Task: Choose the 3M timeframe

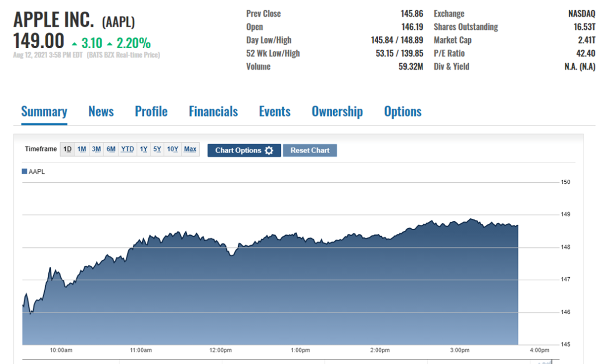Action: [96, 149]
